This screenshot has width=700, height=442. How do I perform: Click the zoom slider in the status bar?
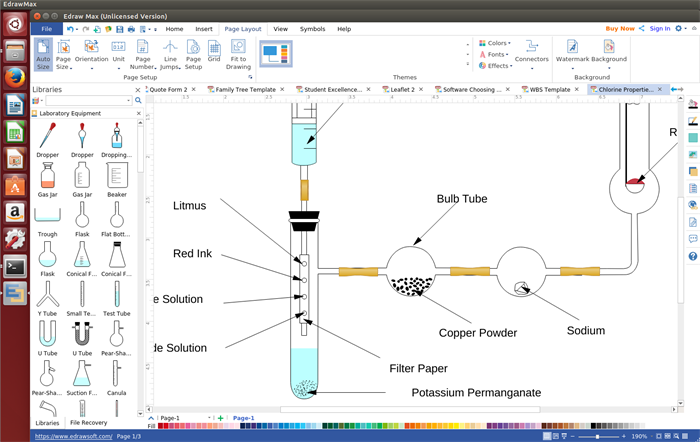pos(598,437)
